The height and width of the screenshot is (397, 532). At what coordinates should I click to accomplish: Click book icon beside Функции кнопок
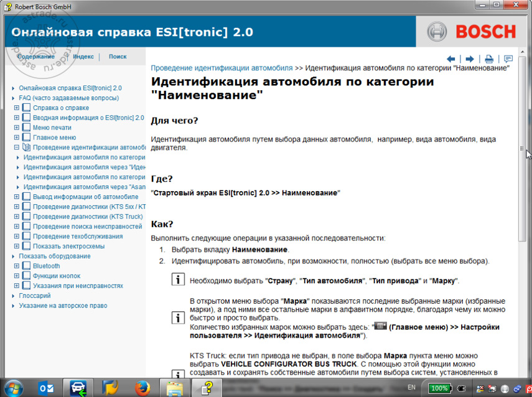(x=26, y=276)
